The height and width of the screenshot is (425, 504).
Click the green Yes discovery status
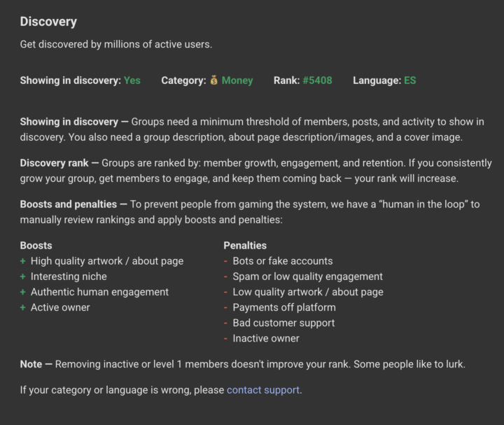coord(132,81)
